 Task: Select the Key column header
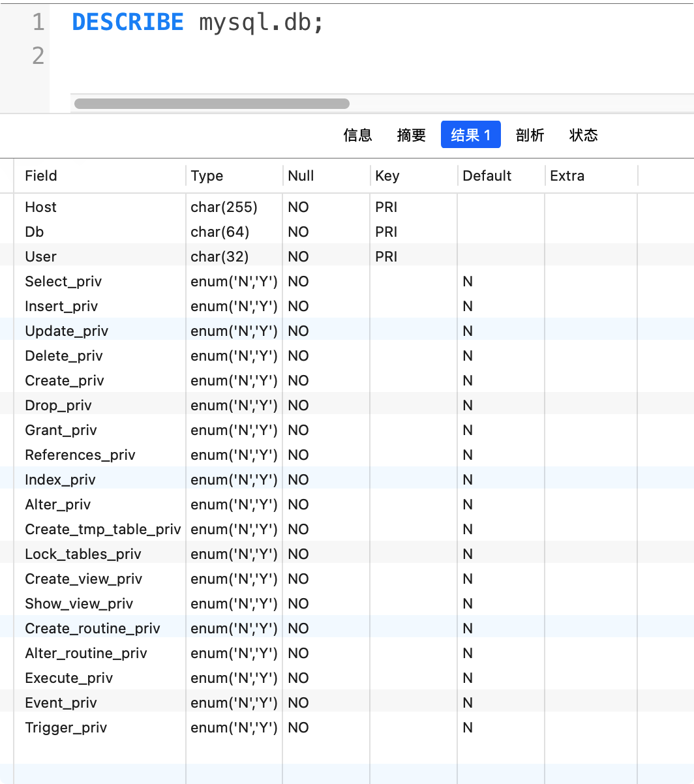[385, 175]
